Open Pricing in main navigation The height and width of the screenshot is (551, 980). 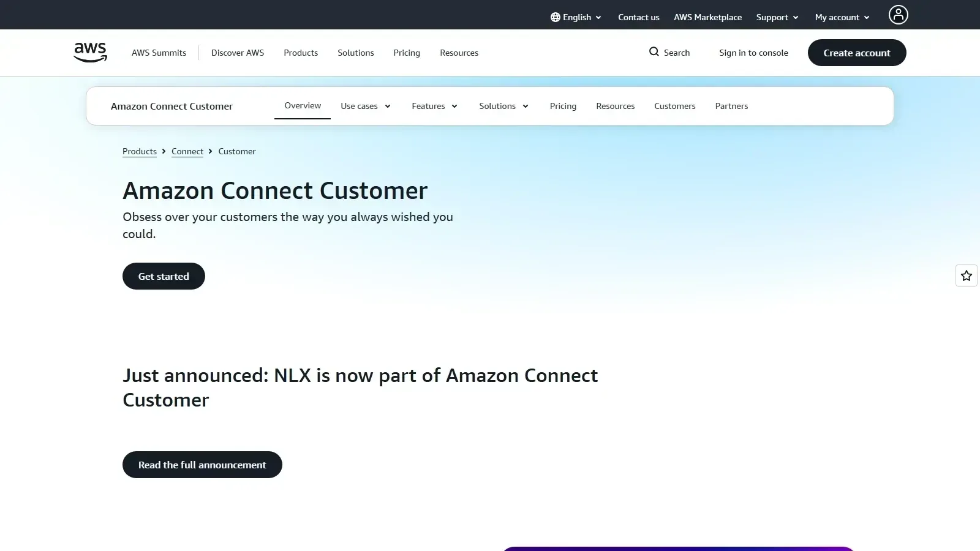pyautogui.click(x=407, y=53)
